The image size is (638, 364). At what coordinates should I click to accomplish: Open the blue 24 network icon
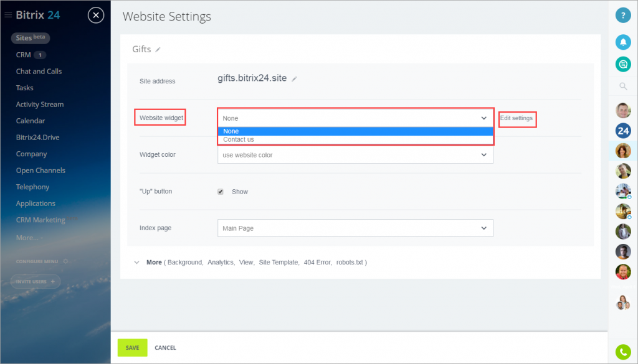pyautogui.click(x=623, y=131)
